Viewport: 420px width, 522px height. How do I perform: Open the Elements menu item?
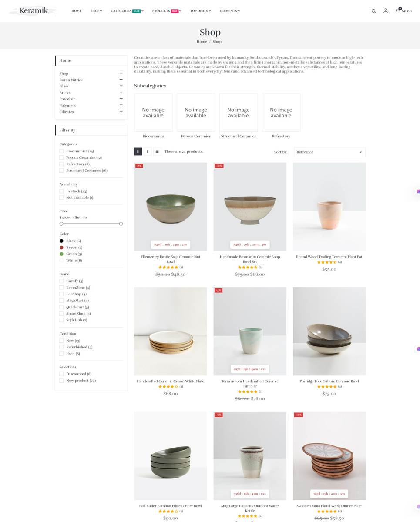click(229, 11)
